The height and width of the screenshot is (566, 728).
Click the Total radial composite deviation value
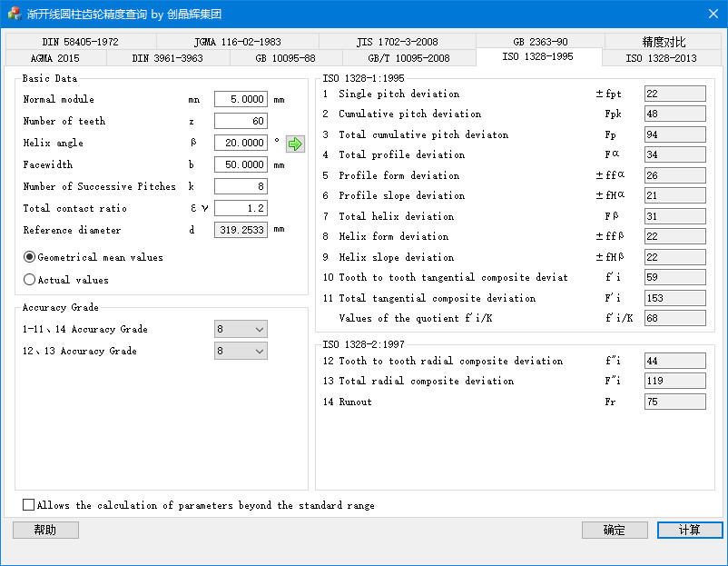click(675, 381)
